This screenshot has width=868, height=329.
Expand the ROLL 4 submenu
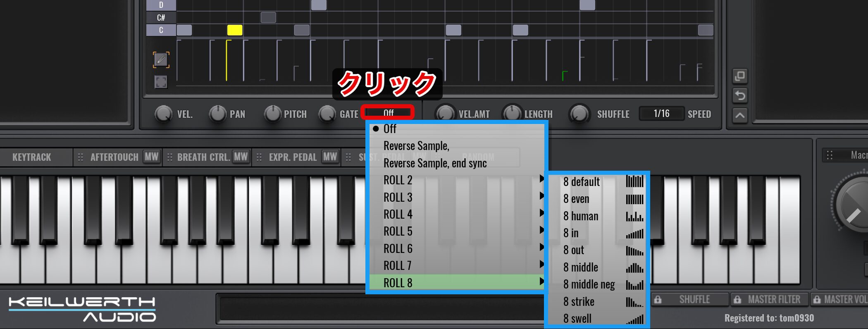click(x=457, y=215)
